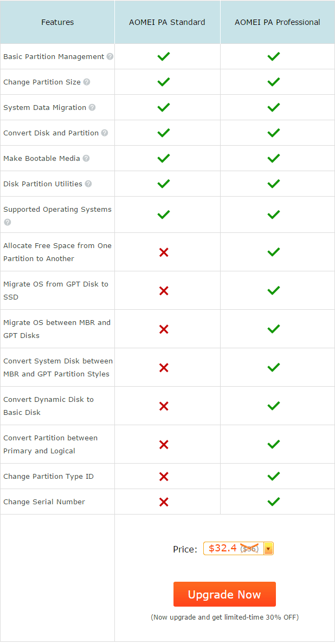Click Standard's red cross for Change Serial Number
Viewport: 335px width, 644px height.
pyautogui.click(x=164, y=502)
